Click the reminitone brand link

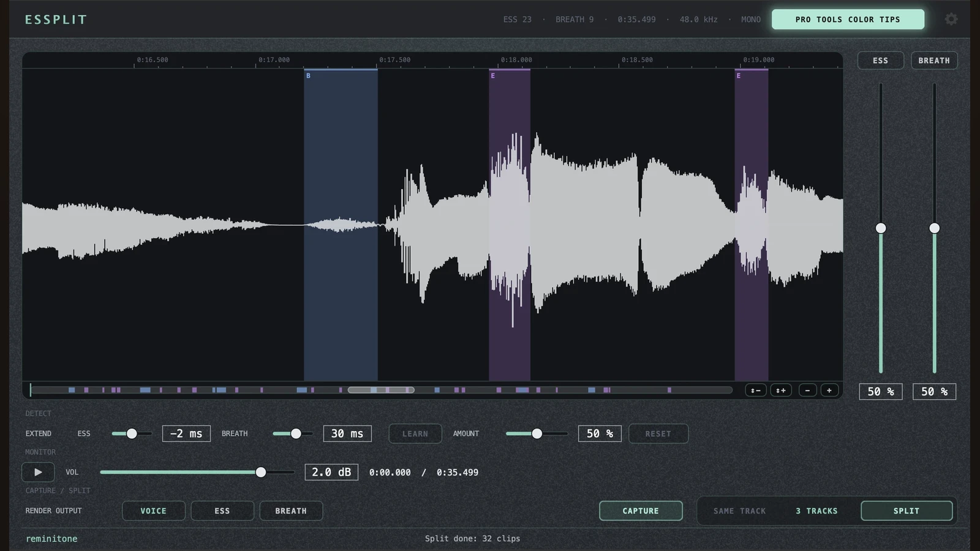[51, 539]
